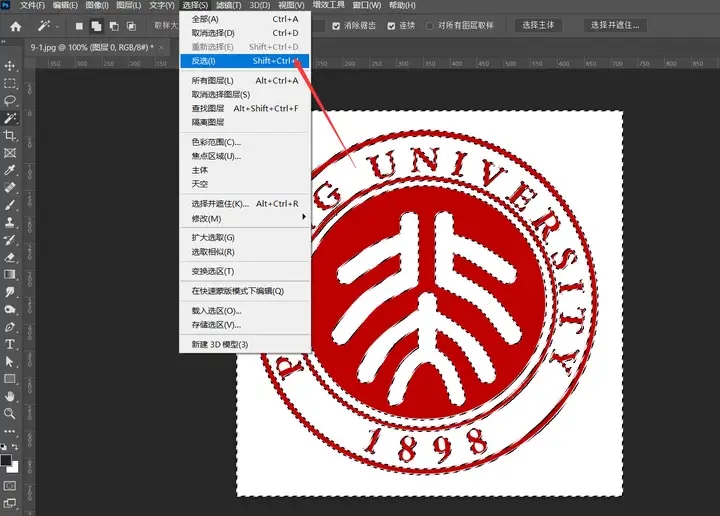Choose 所有图层(L) menu entry
Image resolution: width=720 pixels, height=516 pixels.
tap(245, 81)
